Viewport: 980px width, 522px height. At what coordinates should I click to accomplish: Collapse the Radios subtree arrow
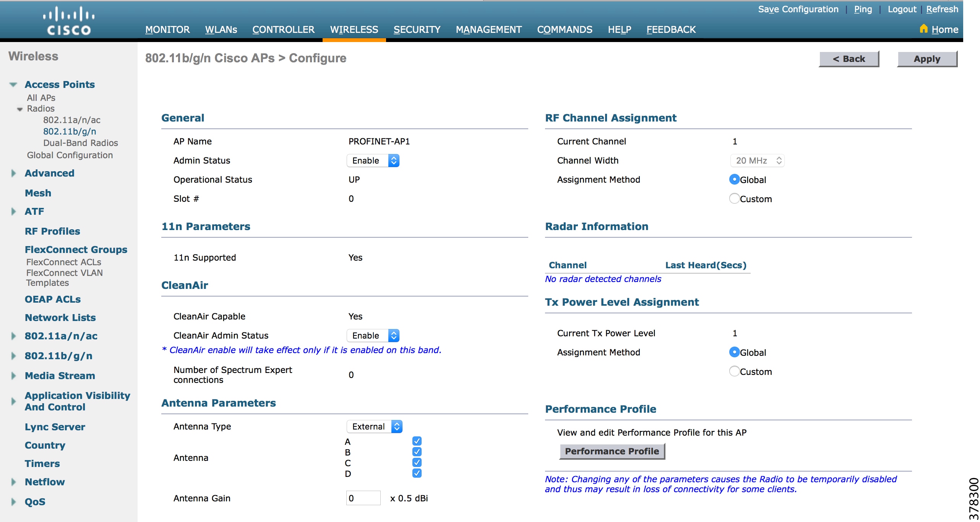point(20,109)
